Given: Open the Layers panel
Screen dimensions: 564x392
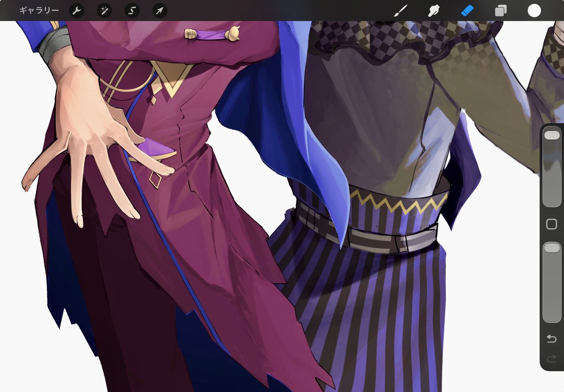Looking at the screenshot, I should coord(501,11).
